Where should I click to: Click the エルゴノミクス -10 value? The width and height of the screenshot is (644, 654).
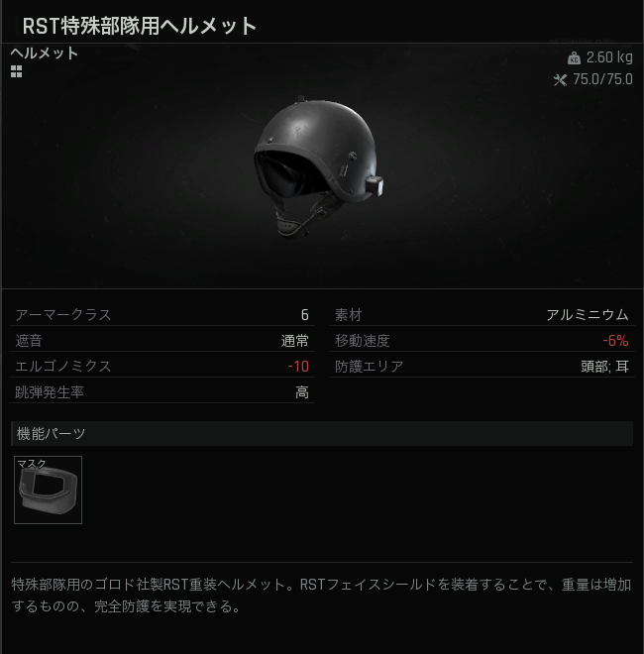point(298,367)
